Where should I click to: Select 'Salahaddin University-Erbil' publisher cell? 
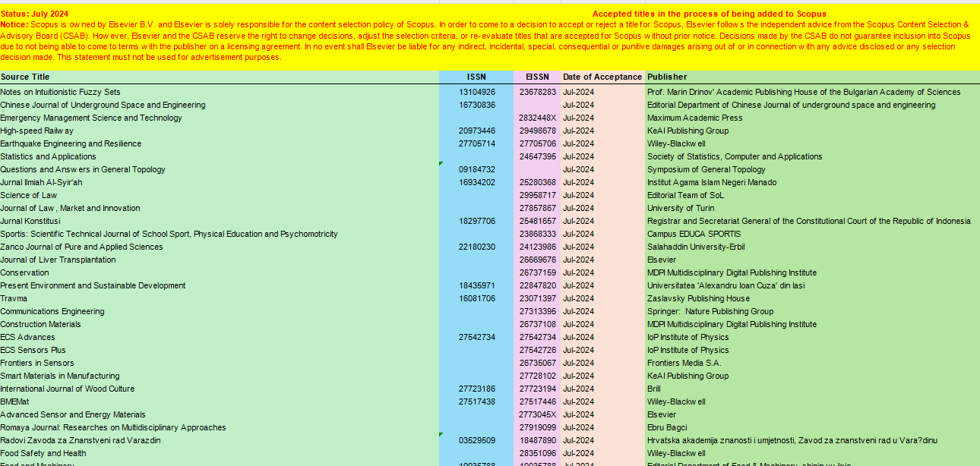[812, 247]
